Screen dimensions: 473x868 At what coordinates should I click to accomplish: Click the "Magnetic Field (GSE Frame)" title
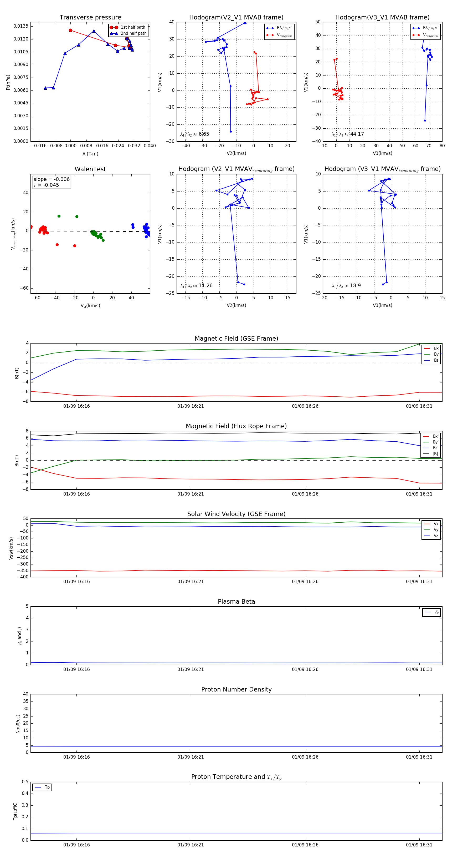tap(236, 339)
